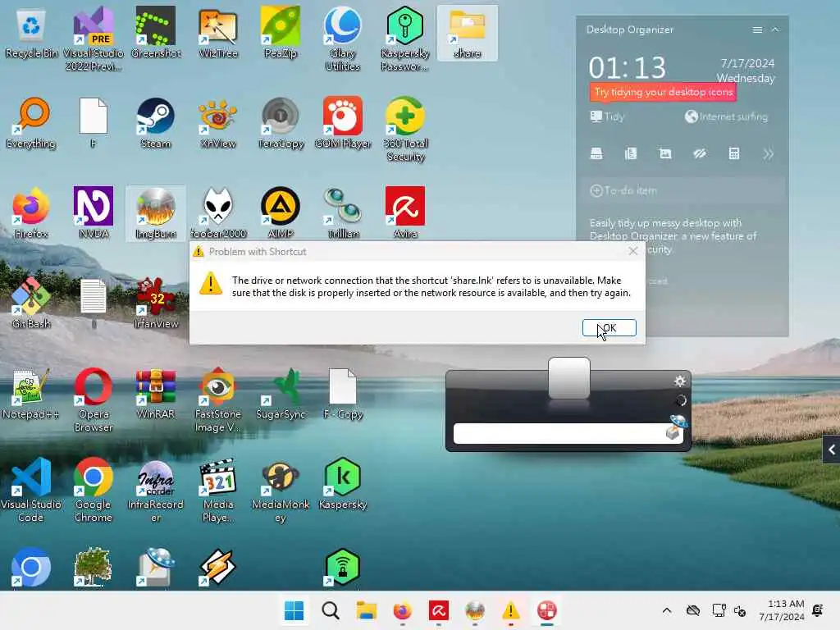Image resolution: width=840 pixels, height=630 pixels.
Task: Expand more tools arrow in Desktop Organizer
Action: tap(768, 154)
